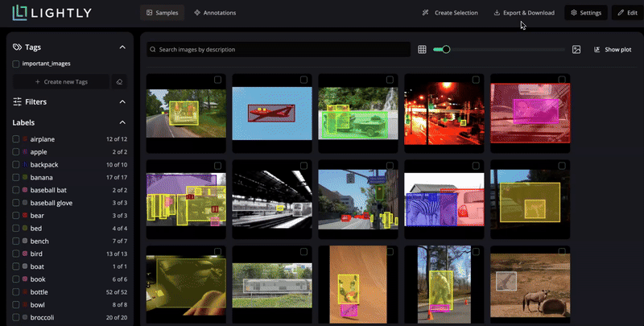Click the search images by description field
This screenshot has height=326, width=644.
279,49
